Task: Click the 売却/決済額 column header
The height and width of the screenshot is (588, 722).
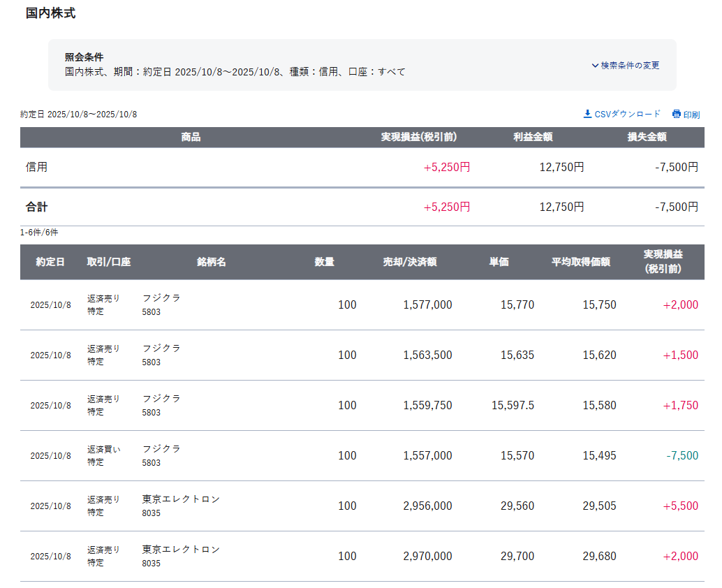Action: point(409,262)
